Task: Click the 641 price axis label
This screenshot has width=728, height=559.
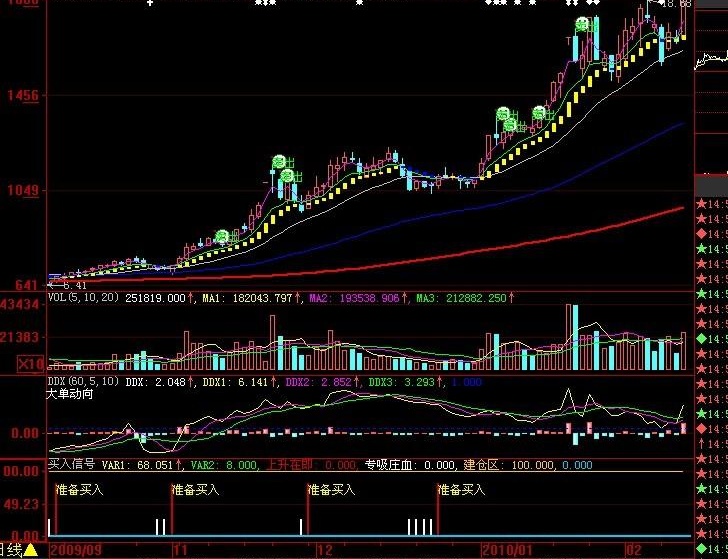Action: tap(26, 285)
